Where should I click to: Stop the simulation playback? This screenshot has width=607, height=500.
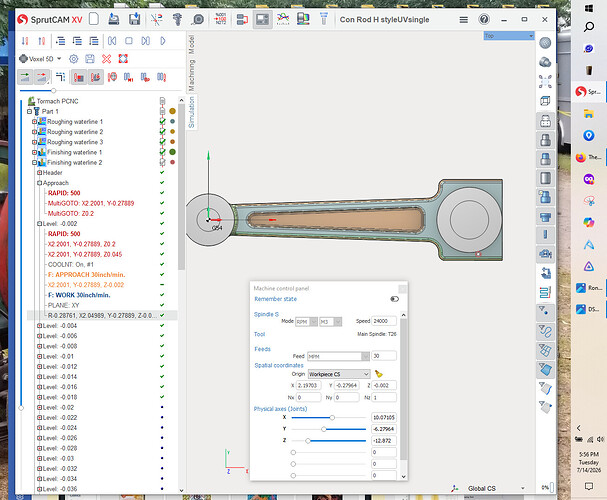129,41
